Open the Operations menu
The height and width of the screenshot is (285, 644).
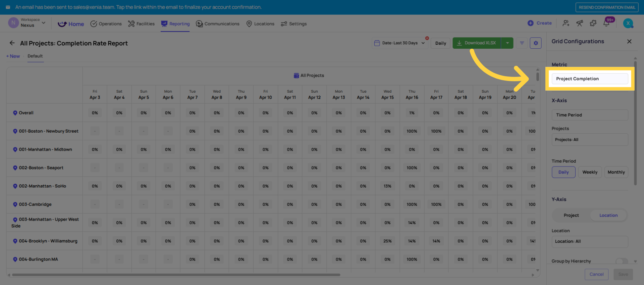(x=106, y=24)
